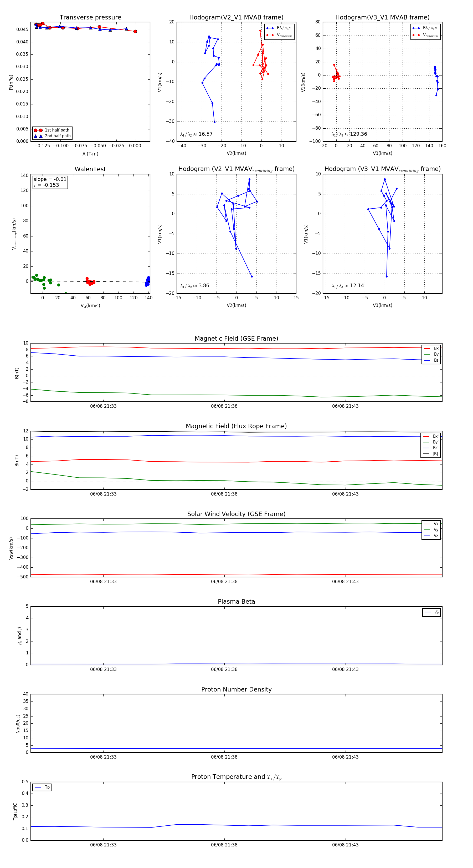Click the "2nd half path" legend entry
Screen dimensions: 473x868
coord(52,136)
